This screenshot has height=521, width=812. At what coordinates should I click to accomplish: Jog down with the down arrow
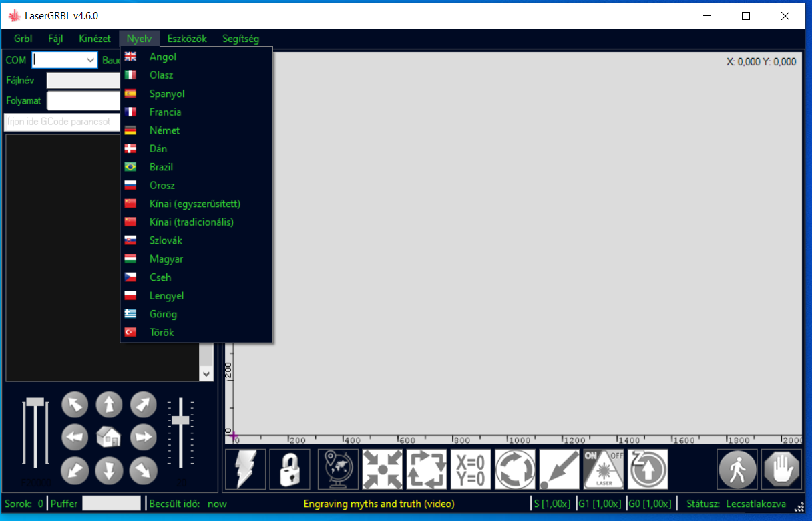point(109,470)
